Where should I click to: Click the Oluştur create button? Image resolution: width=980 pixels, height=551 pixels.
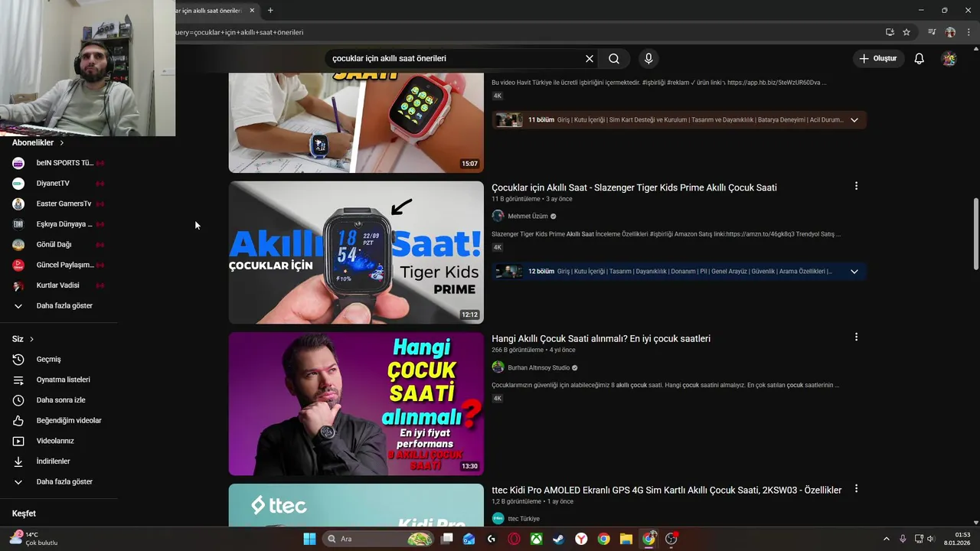pyautogui.click(x=878, y=58)
